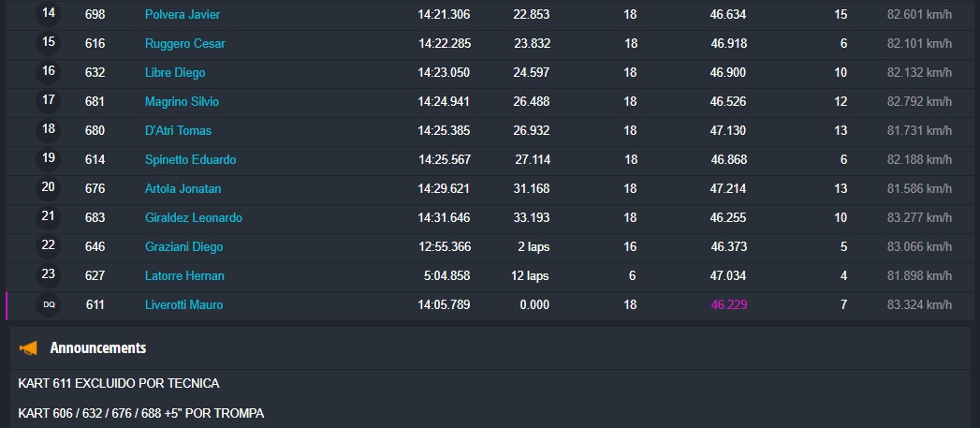Click the Kart 611 excluido announcement

pyautogui.click(x=119, y=384)
